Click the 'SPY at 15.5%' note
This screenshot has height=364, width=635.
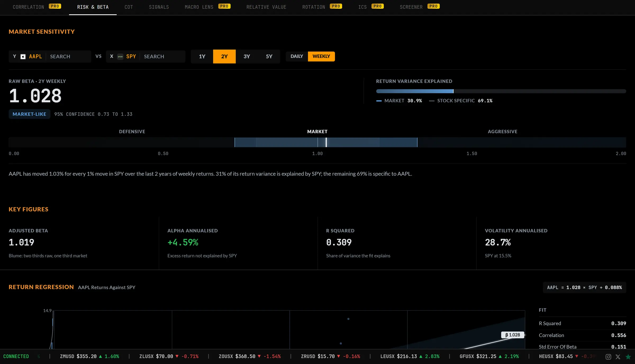coord(498,256)
